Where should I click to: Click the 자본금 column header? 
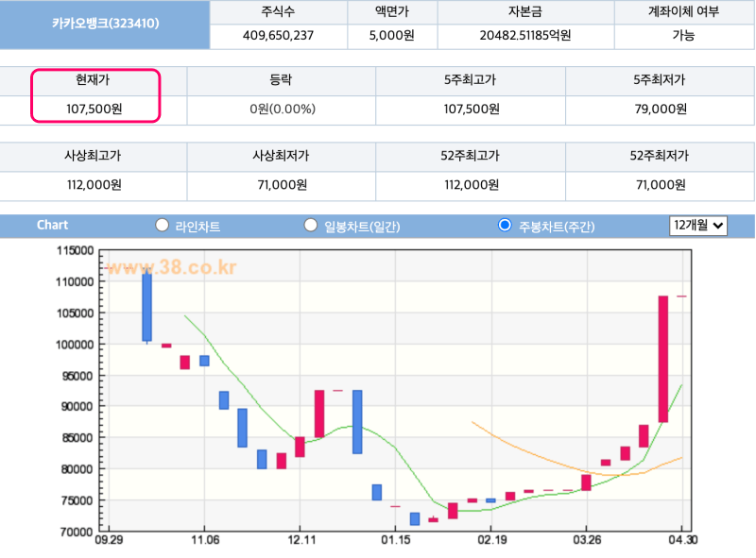[x=525, y=11]
